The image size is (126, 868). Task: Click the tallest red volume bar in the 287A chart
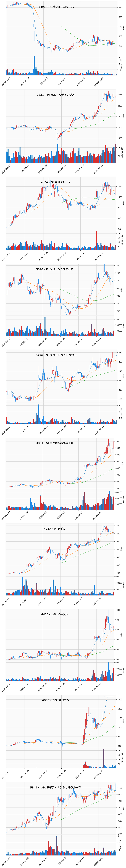[96, 241]
